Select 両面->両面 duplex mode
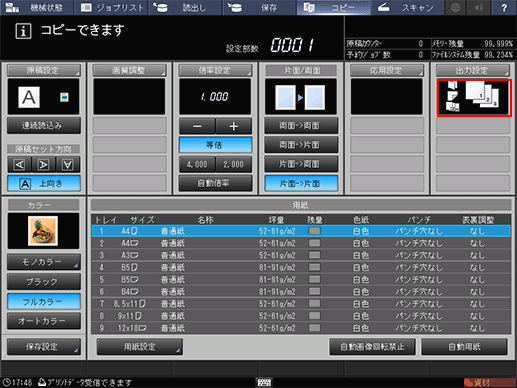Viewport: 517px width, 388px height. [x=301, y=126]
